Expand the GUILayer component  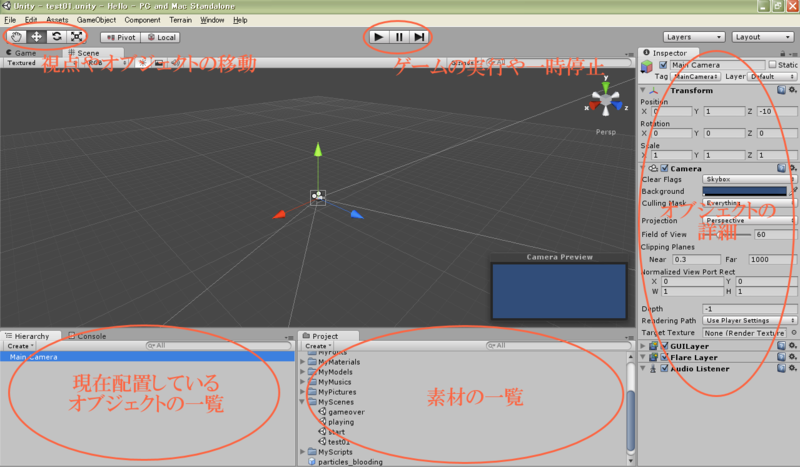point(643,346)
